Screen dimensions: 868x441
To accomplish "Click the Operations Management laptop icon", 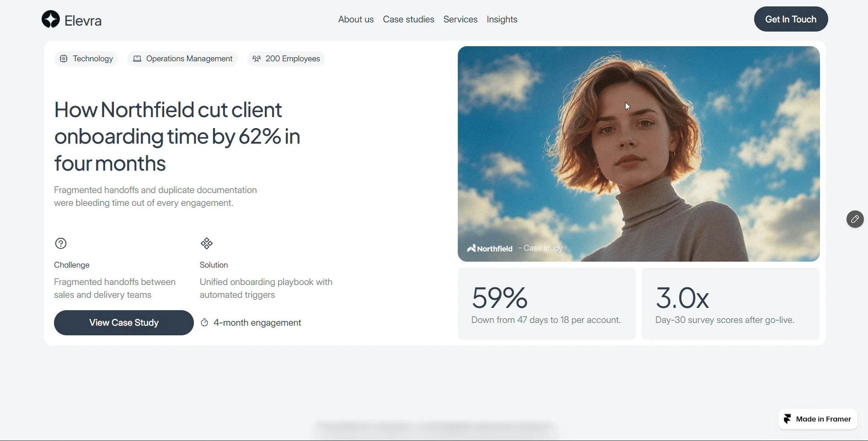I will coord(137,59).
